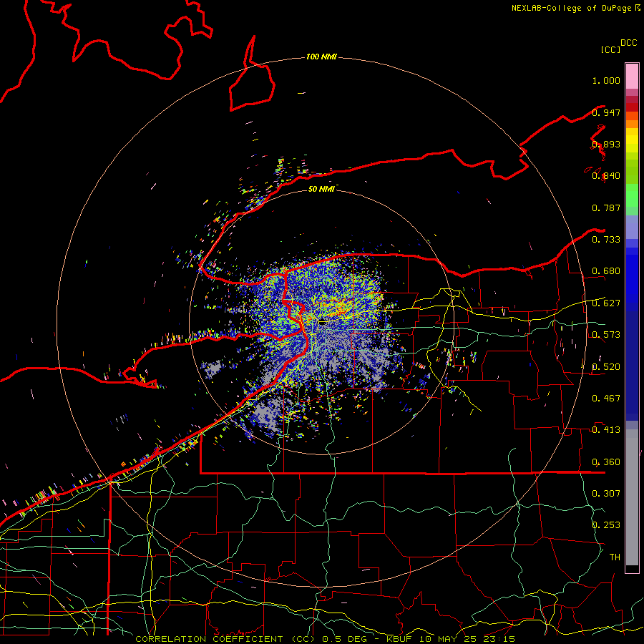Click the 0.573 scale value

click(x=606, y=335)
